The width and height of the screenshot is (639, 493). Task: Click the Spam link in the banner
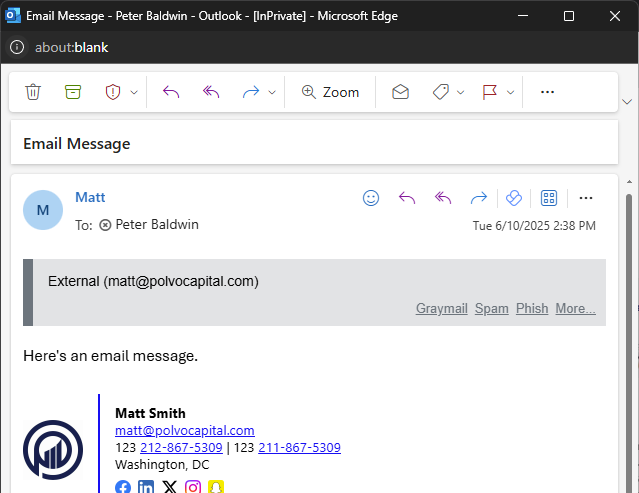pos(491,309)
